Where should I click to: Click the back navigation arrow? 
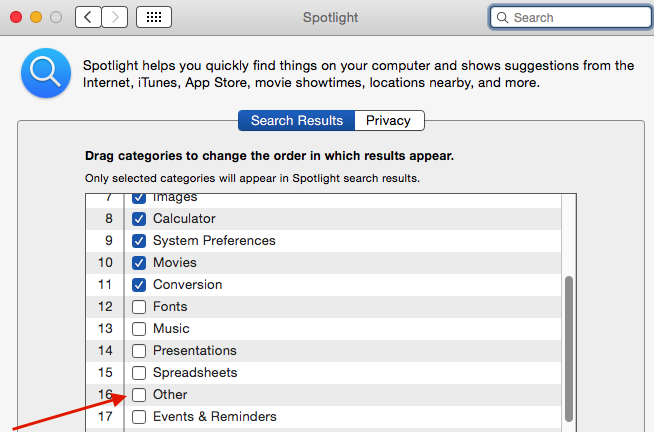pyautogui.click(x=88, y=17)
